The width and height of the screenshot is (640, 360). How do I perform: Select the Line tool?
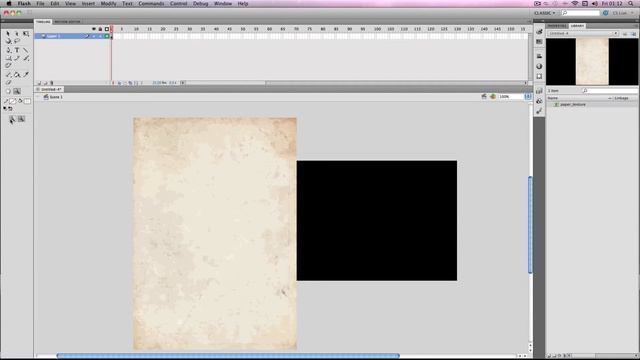[x=26, y=50]
